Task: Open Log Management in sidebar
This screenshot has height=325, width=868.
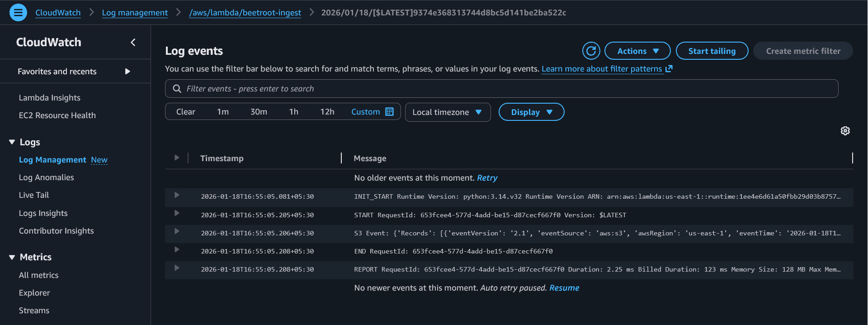Action: [x=52, y=160]
